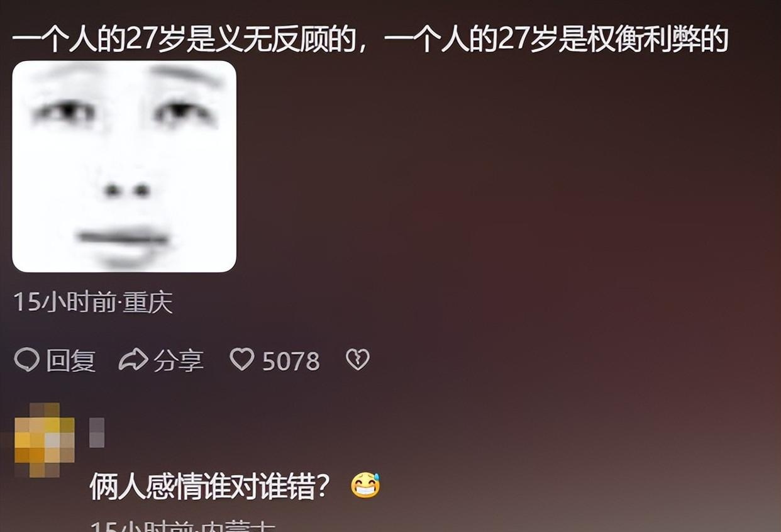Screen dimensions: 781x532
Task: Click the first 27岁 in the comment
Action: [x=151, y=40]
